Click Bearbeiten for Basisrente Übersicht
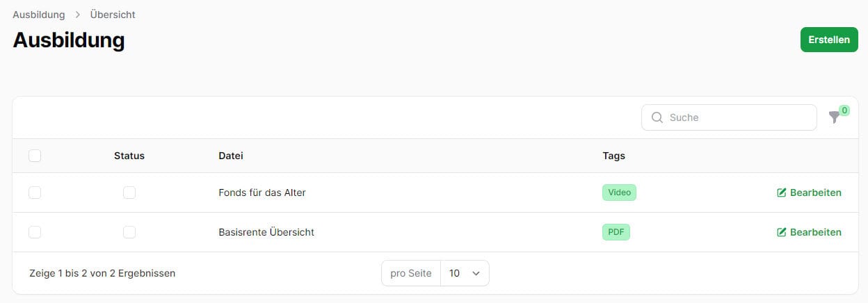 [x=809, y=232]
